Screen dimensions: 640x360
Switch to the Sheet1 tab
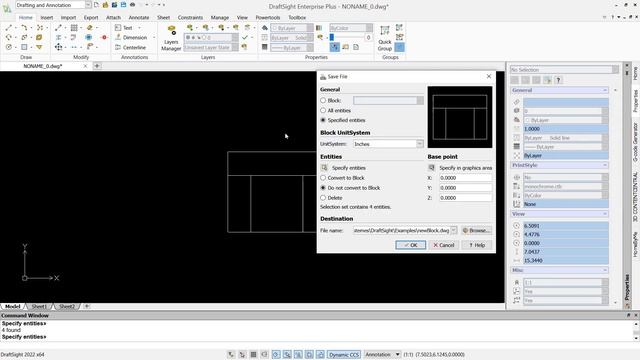pyautogui.click(x=39, y=307)
